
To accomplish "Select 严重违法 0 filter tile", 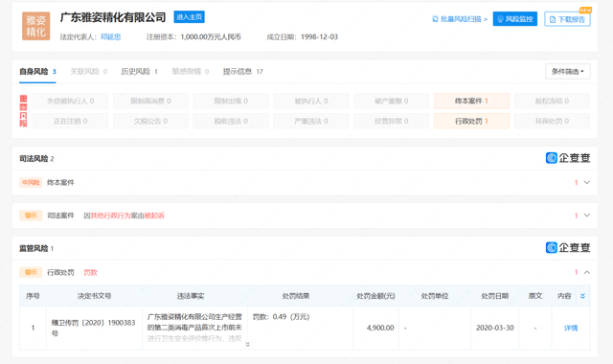I will coord(311,122).
